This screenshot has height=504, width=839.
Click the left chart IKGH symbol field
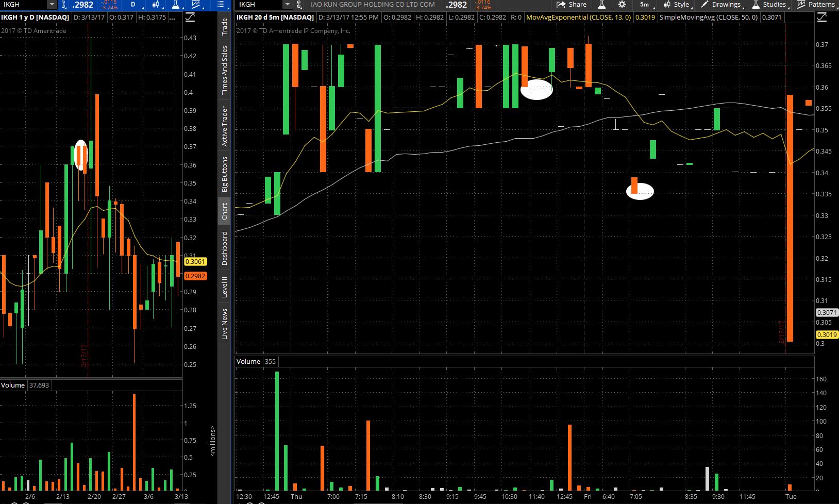tap(24, 5)
